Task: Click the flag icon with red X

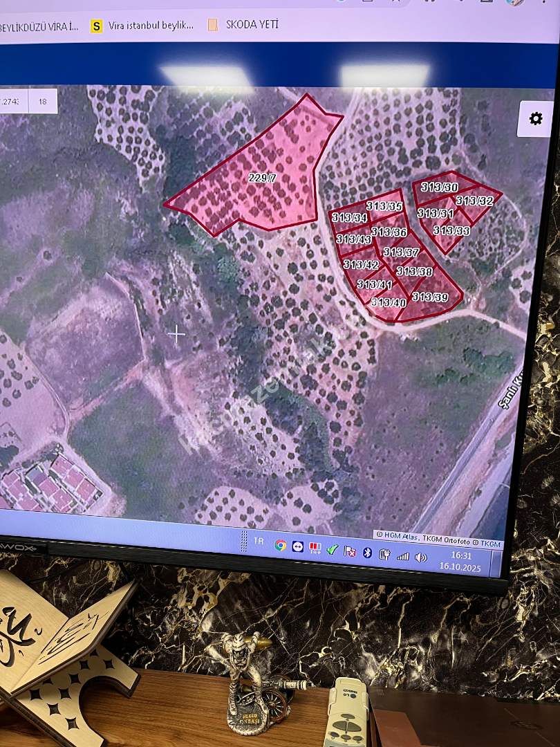Action: click(350, 551)
